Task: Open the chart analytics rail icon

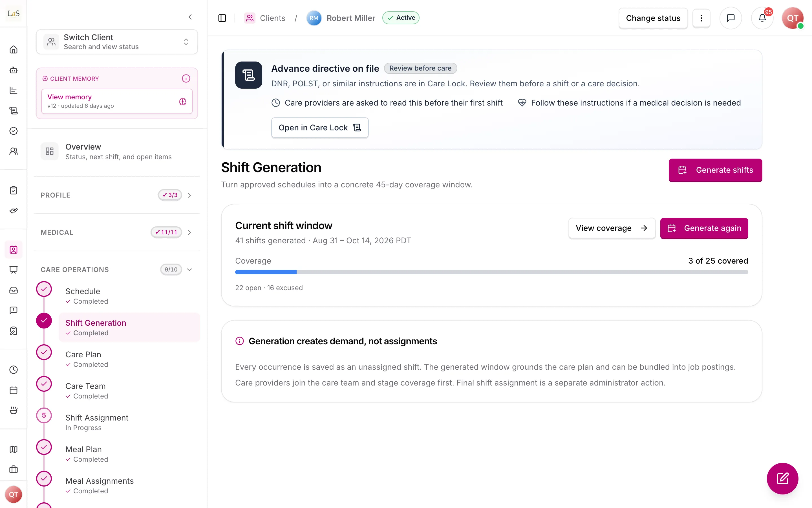Action: (x=14, y=90)
